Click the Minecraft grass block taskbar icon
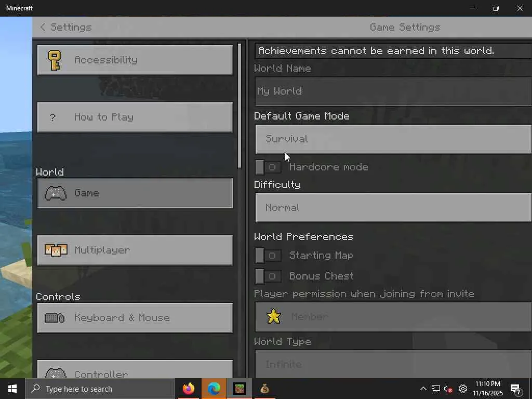Image resolution: width=532 pixels, height=399 pixels. [x=239, y=389]
